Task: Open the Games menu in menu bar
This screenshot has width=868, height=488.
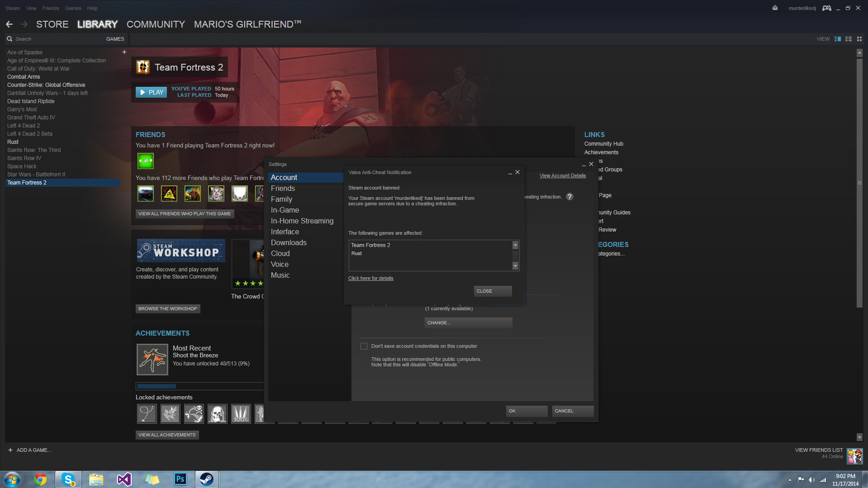Action: [73, 8]
